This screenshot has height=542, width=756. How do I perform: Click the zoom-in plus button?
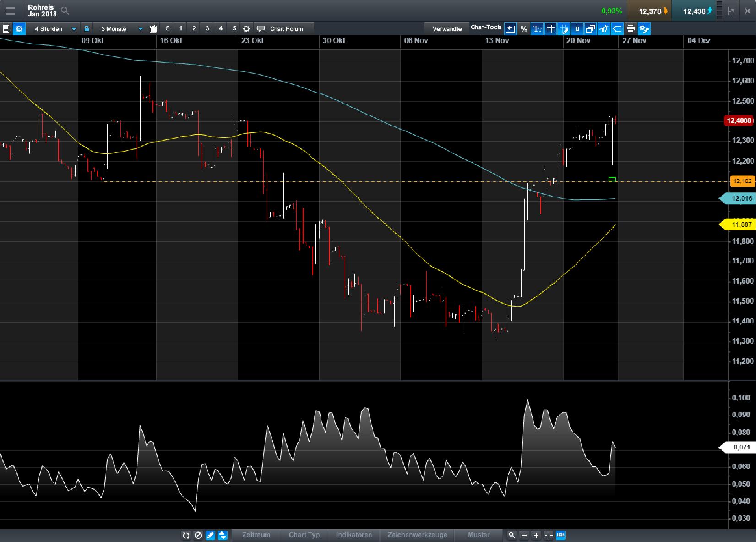pos(536,535)
